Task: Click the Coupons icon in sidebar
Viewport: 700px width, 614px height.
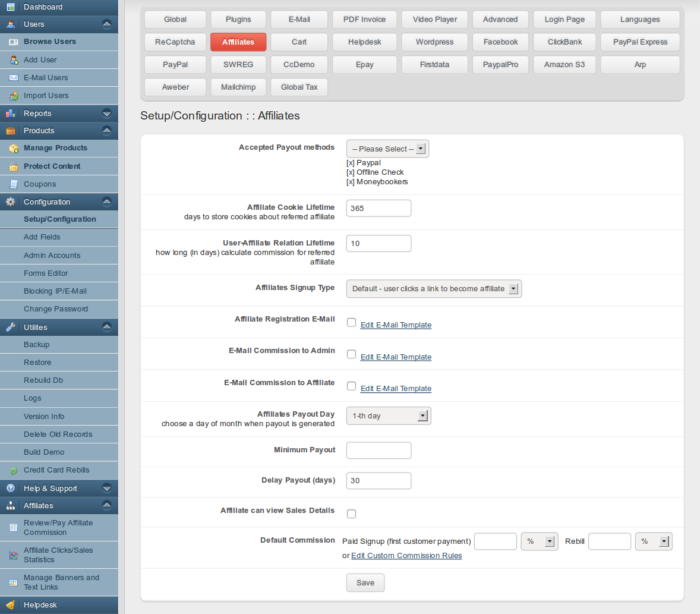Action: tap(14, 184)
